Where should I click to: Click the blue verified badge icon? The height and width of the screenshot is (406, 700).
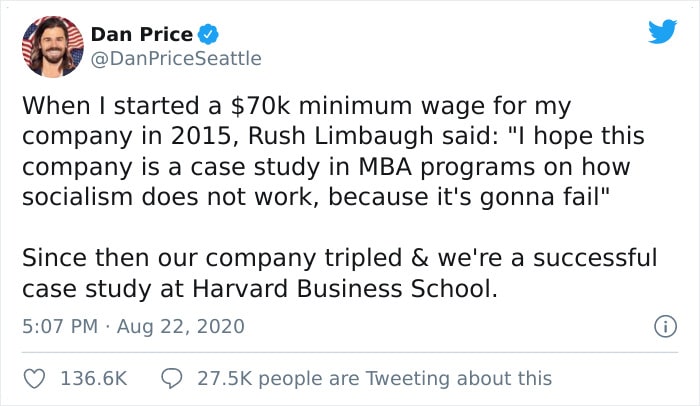[x=208, y=34]
